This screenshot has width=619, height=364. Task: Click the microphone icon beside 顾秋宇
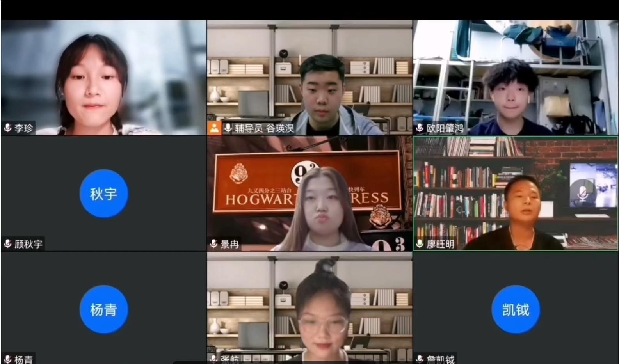tap(7, 244)
